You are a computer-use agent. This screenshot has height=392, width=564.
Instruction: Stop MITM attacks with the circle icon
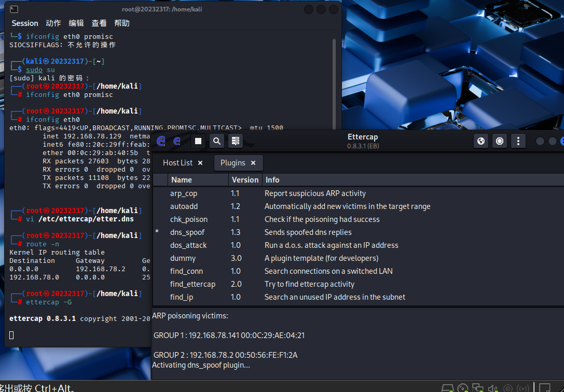click(x=500, y=141)
